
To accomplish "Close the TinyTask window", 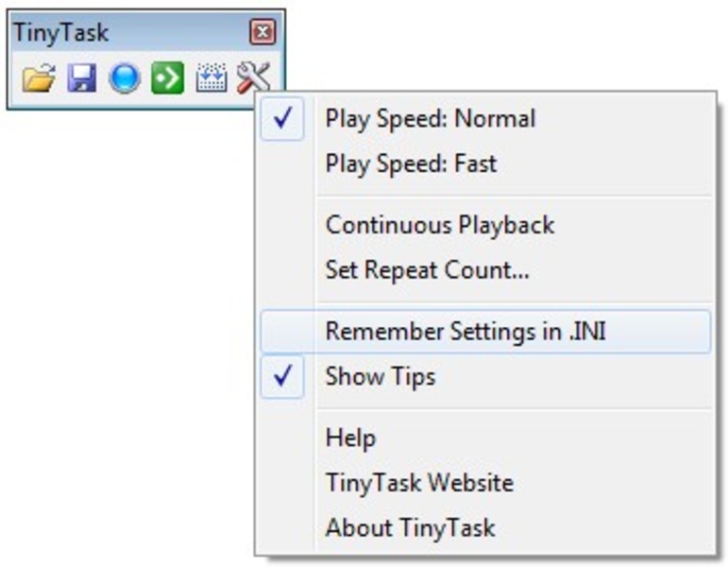I will [262, 33].
